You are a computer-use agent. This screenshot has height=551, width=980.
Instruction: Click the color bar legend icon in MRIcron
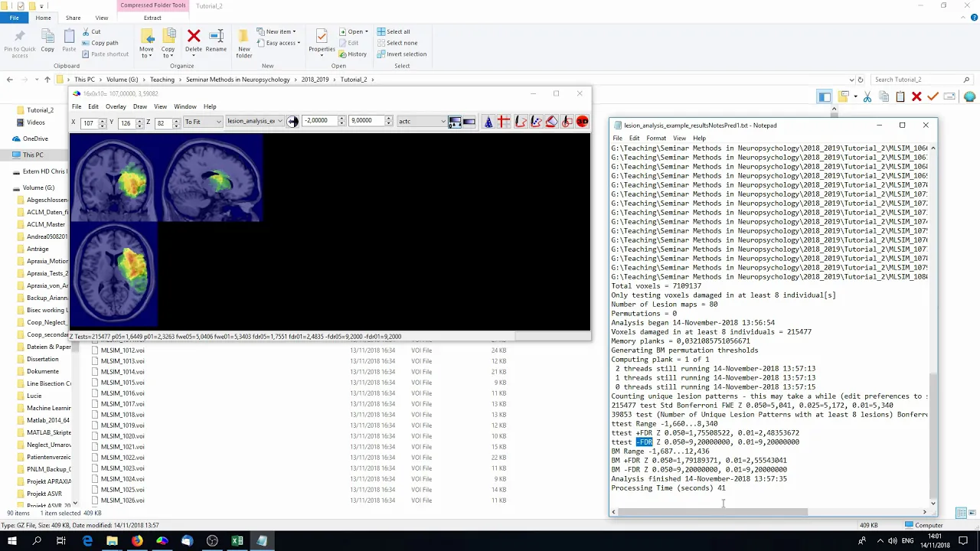[x=455, y=122]
